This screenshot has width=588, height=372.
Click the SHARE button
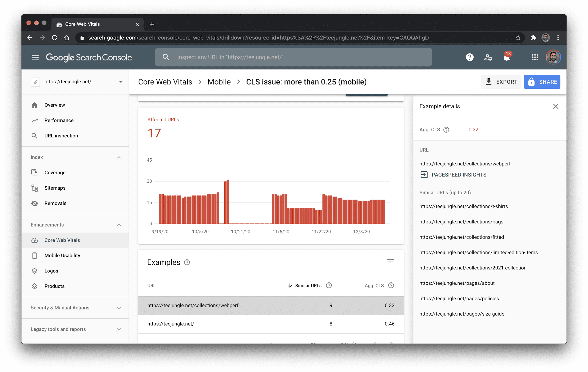(543, 81)
